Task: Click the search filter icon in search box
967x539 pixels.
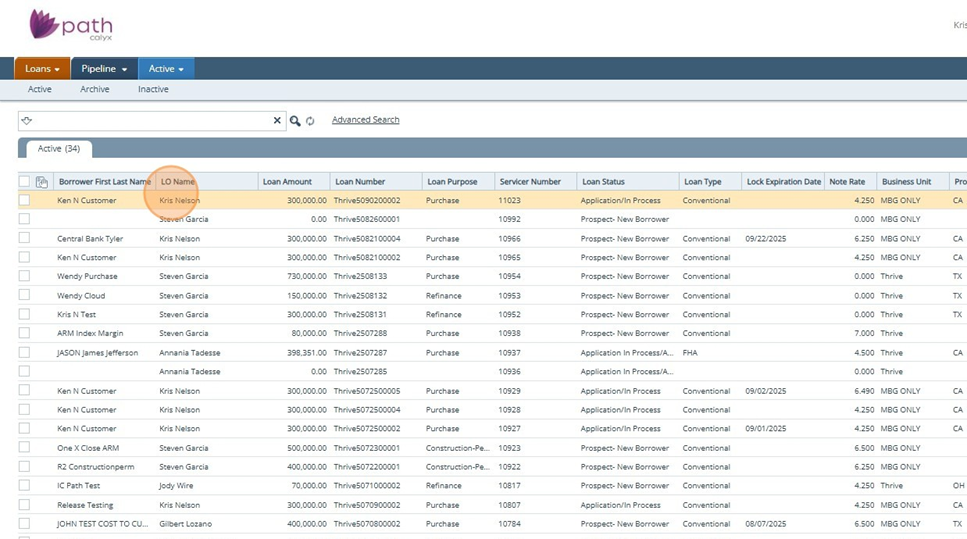Action: click(x=27, y=121)
